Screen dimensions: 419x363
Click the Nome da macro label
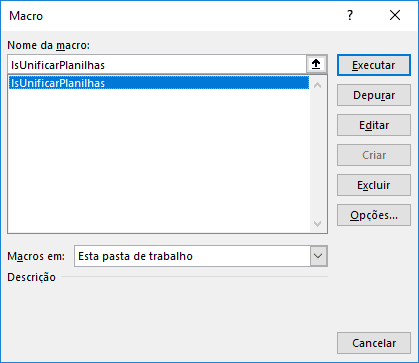[x=48, y=45]
